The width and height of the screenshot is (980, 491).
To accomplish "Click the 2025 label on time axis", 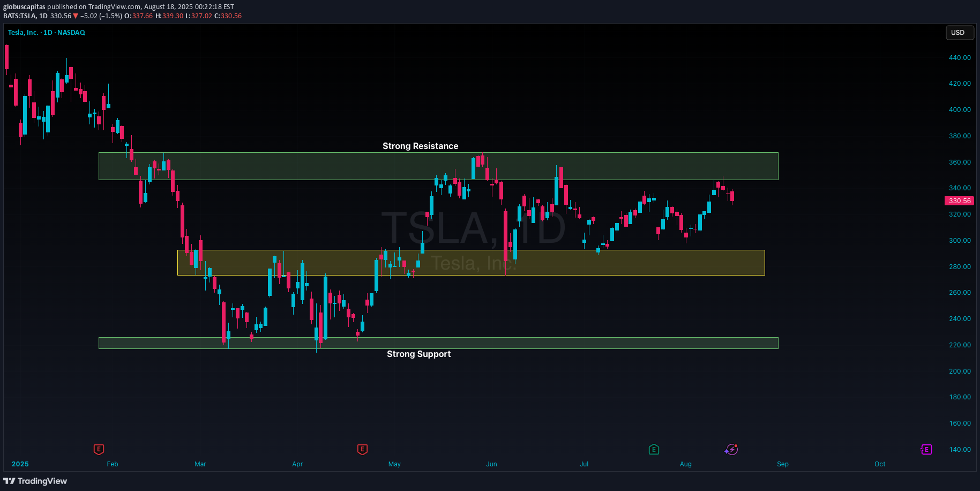I will [x=20, y=464].
